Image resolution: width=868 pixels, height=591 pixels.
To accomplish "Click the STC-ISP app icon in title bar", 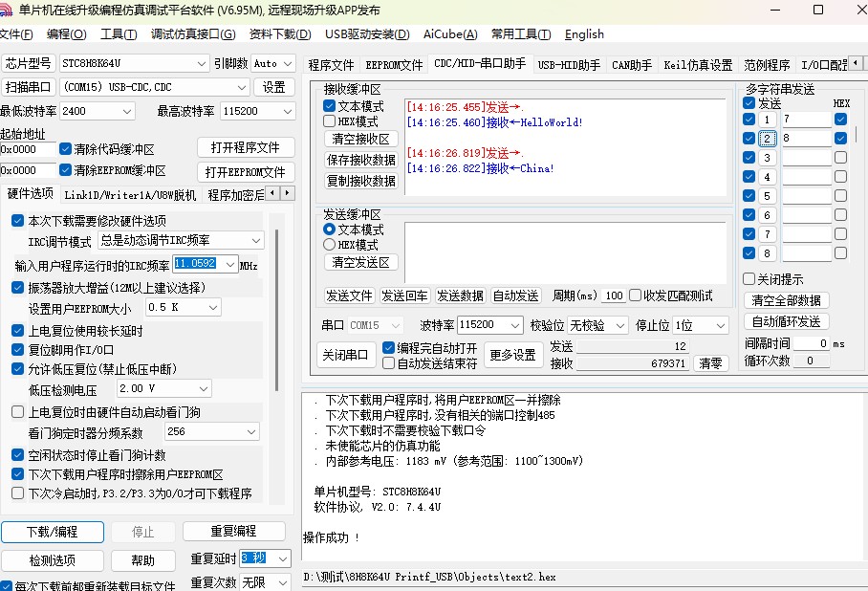I will tap(6, 10).
